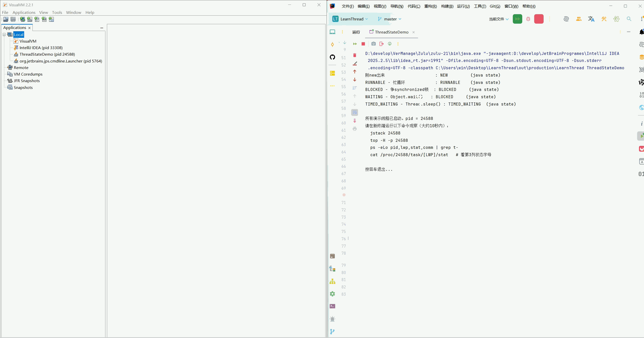
Task: Click the Rerun icon in the Run panel
Action: [x=355, y=44]
